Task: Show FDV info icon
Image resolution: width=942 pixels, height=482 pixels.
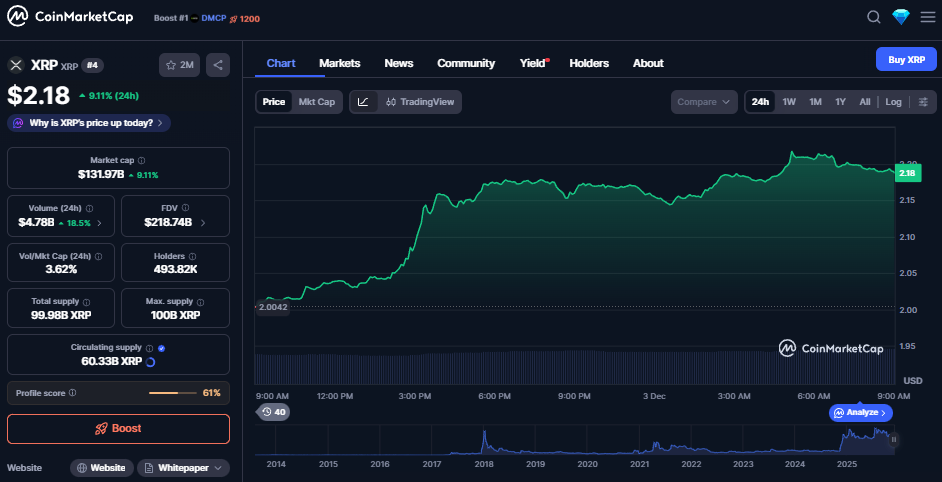Action: pyautogui.click(x=186, y=208)
